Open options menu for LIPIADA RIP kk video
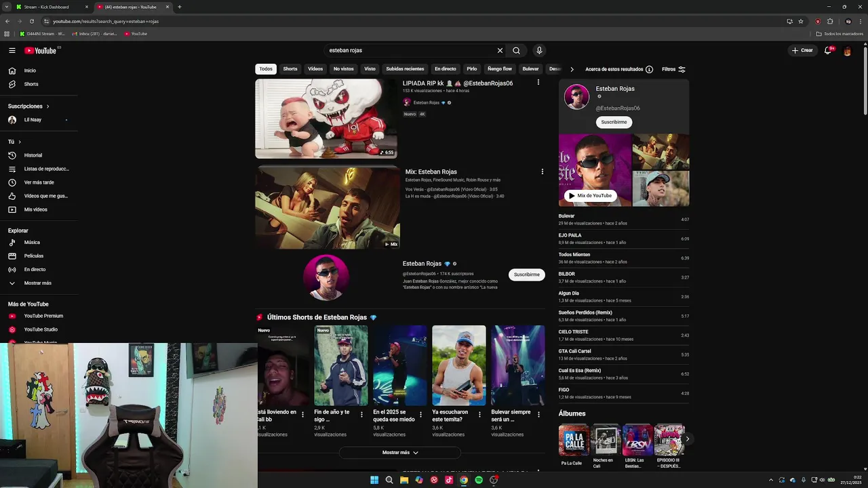 pos(538,82)
